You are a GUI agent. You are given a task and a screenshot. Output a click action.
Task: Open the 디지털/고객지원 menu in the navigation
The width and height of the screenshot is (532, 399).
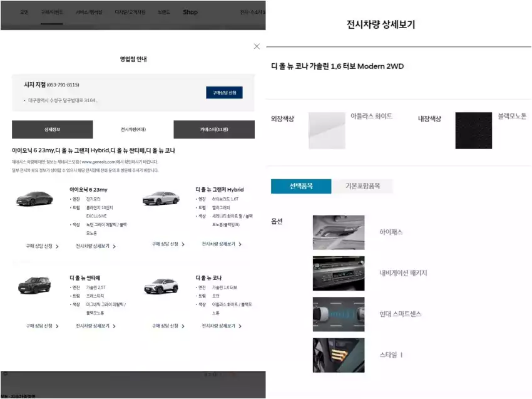coord(130,13)
